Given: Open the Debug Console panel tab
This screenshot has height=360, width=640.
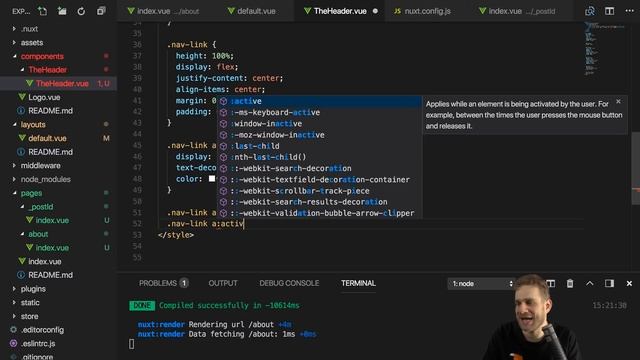Looking at the screenshot, I should [289, 283].
